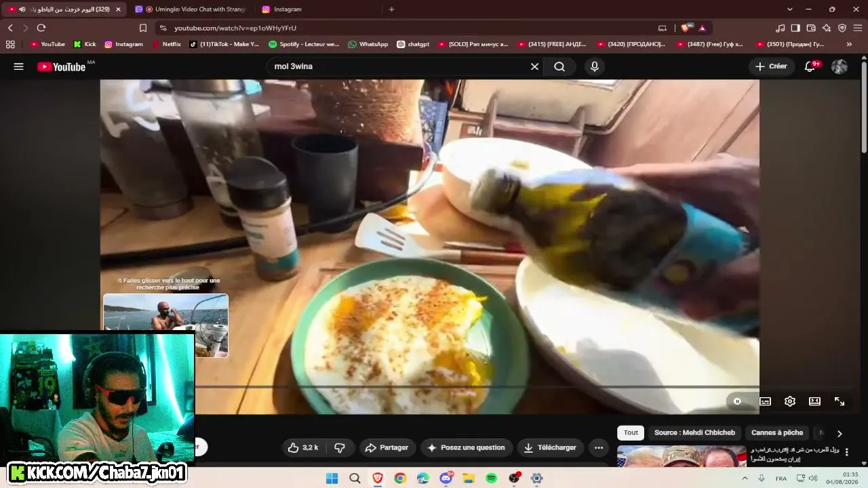This screenshot has height=488, width=868.
Task: Open the browser main menu
Action: [858, 28]
